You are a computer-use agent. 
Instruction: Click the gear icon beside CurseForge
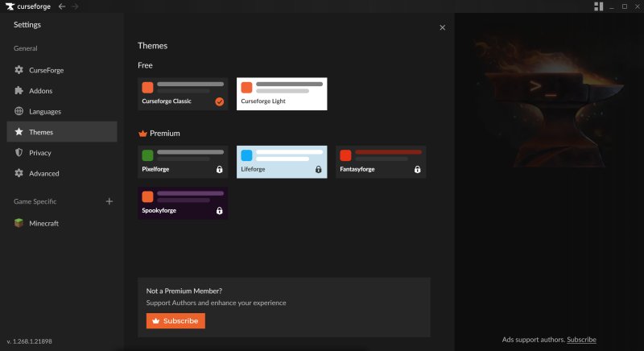tap(19, 70)
